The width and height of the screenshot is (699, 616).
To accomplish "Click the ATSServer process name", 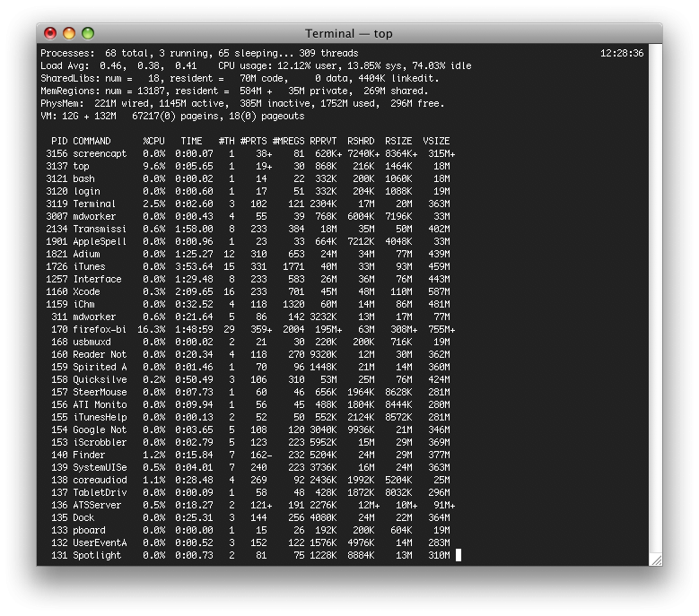I will [97, 505].
